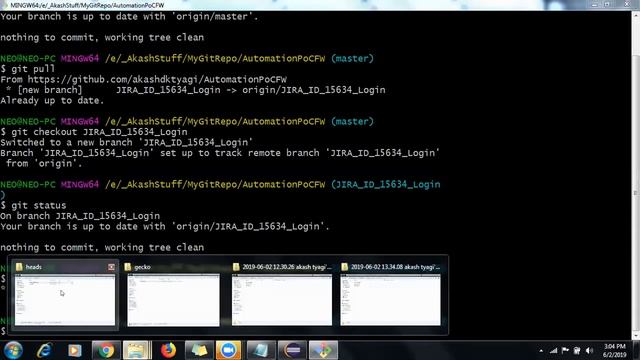Select the 'heads' folder window preview
Image resolution: width=640 pixels, height=360 pixels.
pos(65,295)
